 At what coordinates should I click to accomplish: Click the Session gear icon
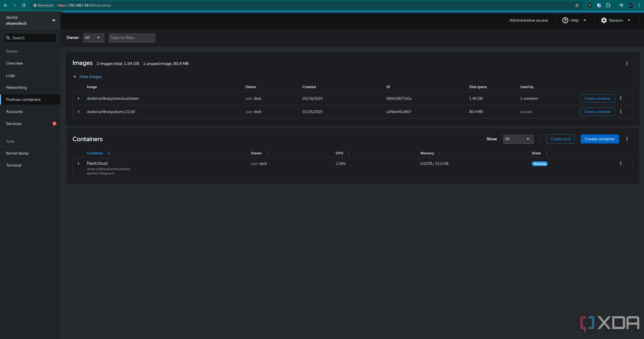604,20
